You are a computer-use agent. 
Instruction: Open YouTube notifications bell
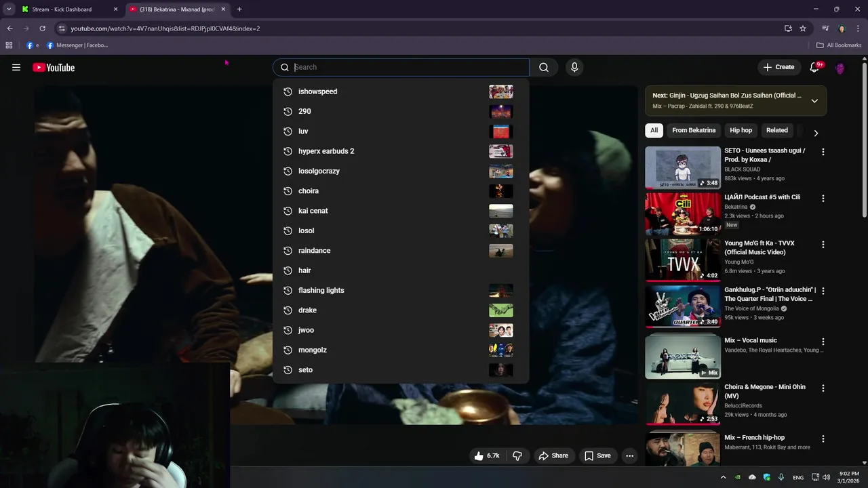pyautogui.click(x=815, y=67)
